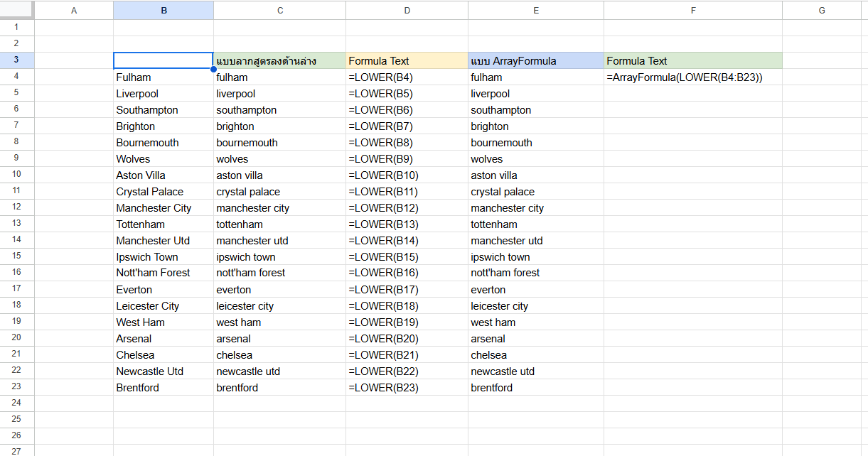The image size is (868, 456).
Task: Click cell 'Bournemouth' in column B
Action: pos(164,142)
